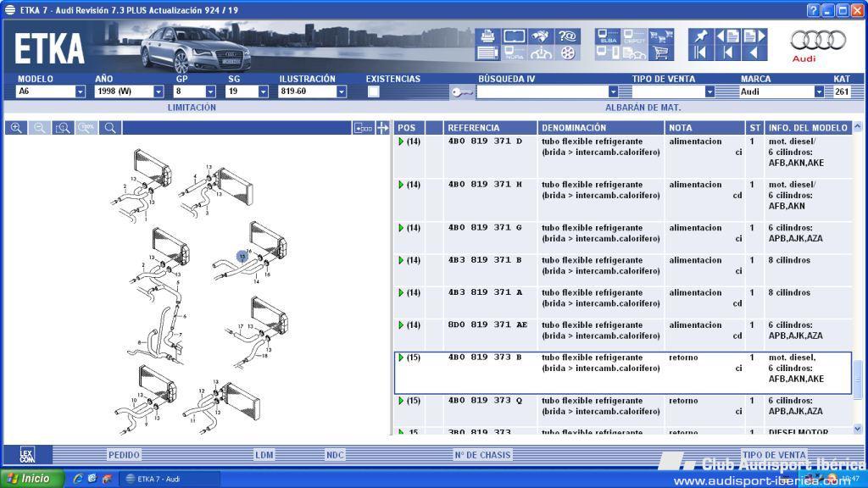
Task: Expand the SG dropdown showing 19
Action: 263,91
